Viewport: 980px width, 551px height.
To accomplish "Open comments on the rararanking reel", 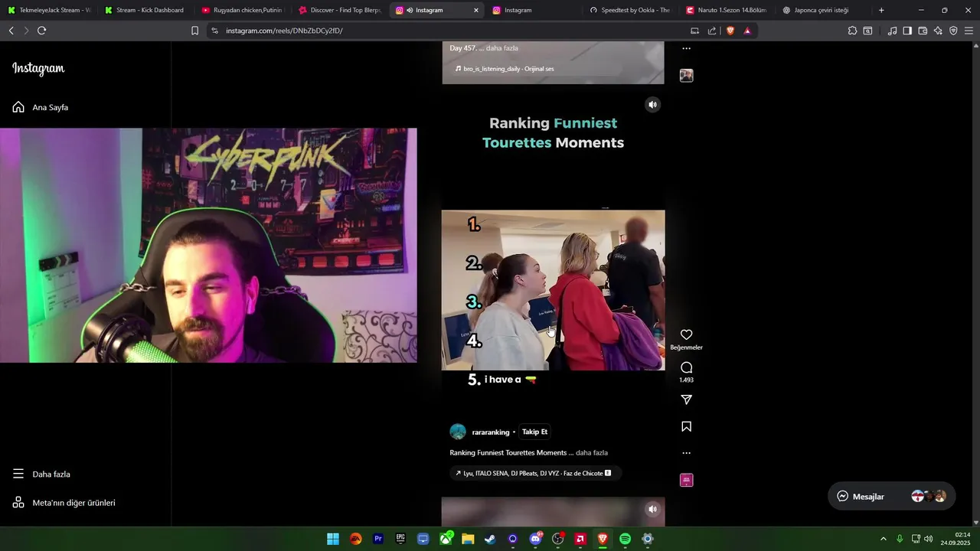I will (x=686, y=367).
